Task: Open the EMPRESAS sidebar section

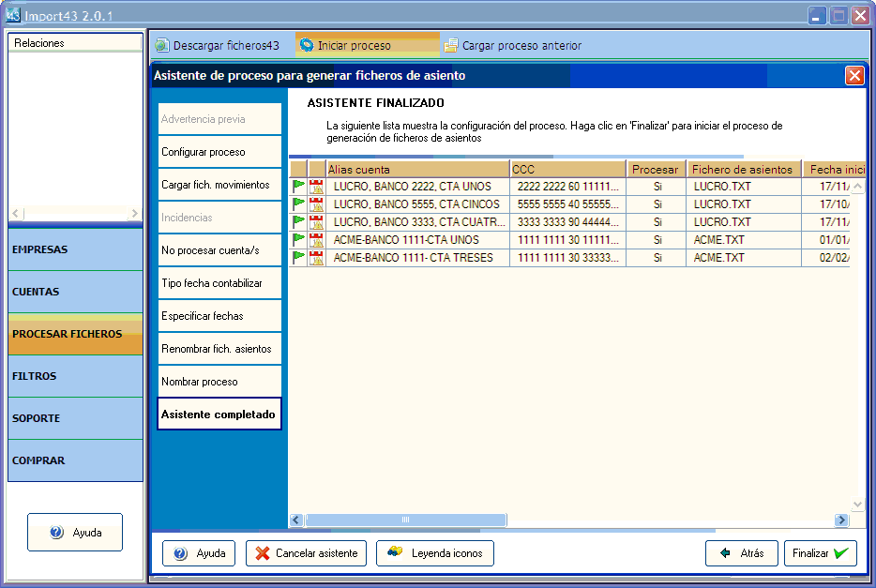Action: point(75,249)
